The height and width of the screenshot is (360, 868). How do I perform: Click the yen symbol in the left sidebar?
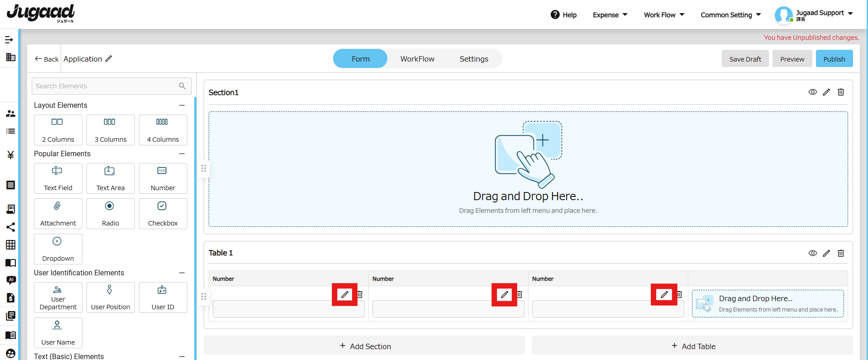[x=10, y=155]
